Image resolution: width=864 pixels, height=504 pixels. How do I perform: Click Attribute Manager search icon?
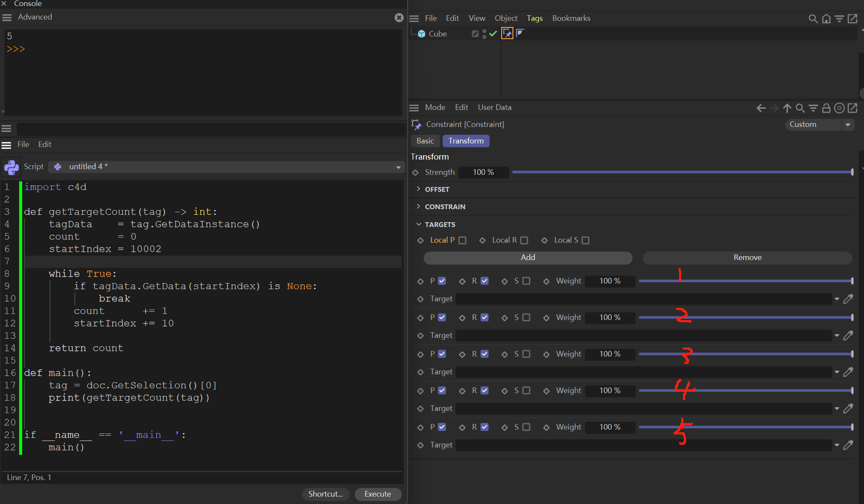pyautogui.click(x=800, y=108)
